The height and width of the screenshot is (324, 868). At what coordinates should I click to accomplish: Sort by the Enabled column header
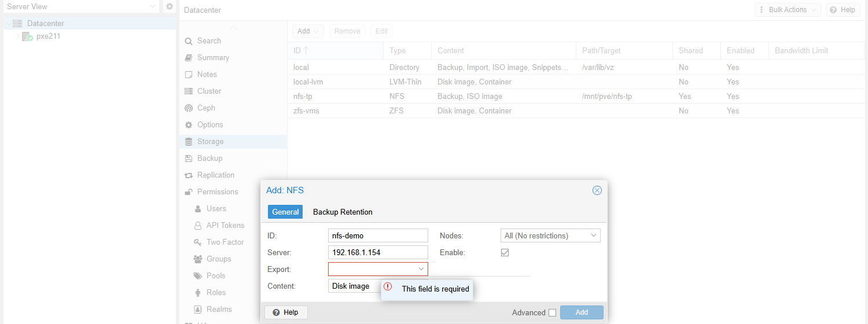pos(745,51)
